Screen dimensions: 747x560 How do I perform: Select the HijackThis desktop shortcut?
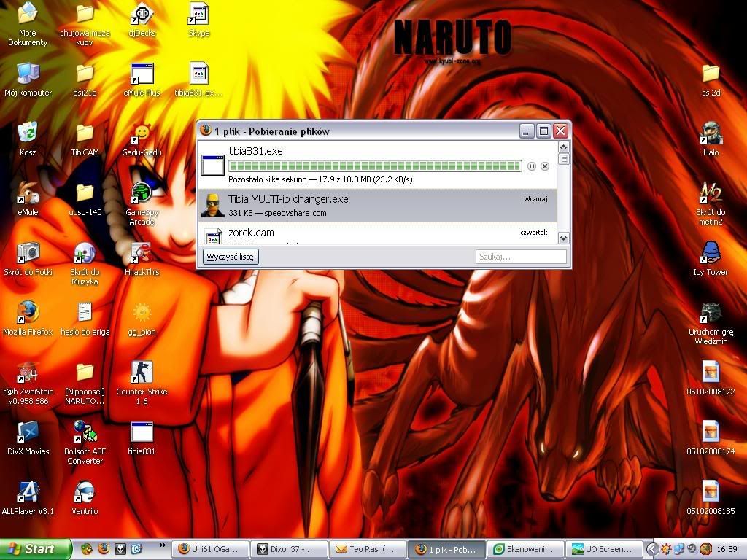(142, 260)
